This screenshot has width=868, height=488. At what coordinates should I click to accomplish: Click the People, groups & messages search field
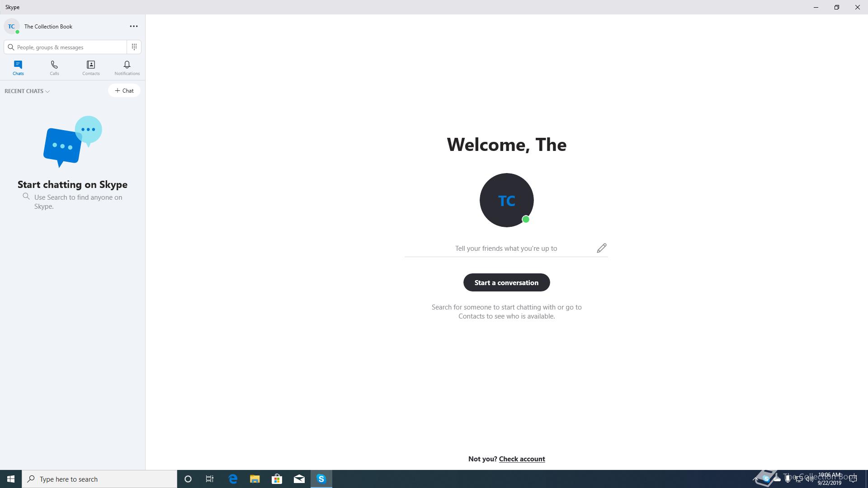click(x=68, y=47)
